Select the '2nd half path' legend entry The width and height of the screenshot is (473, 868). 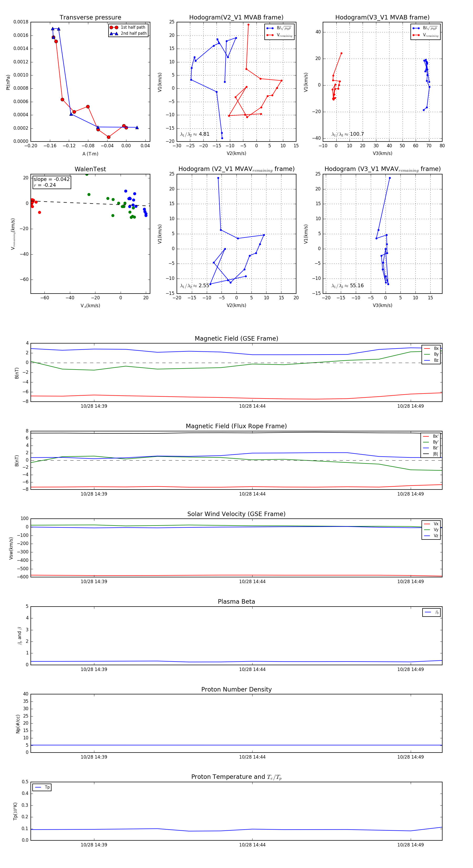[x=128, y=33]
